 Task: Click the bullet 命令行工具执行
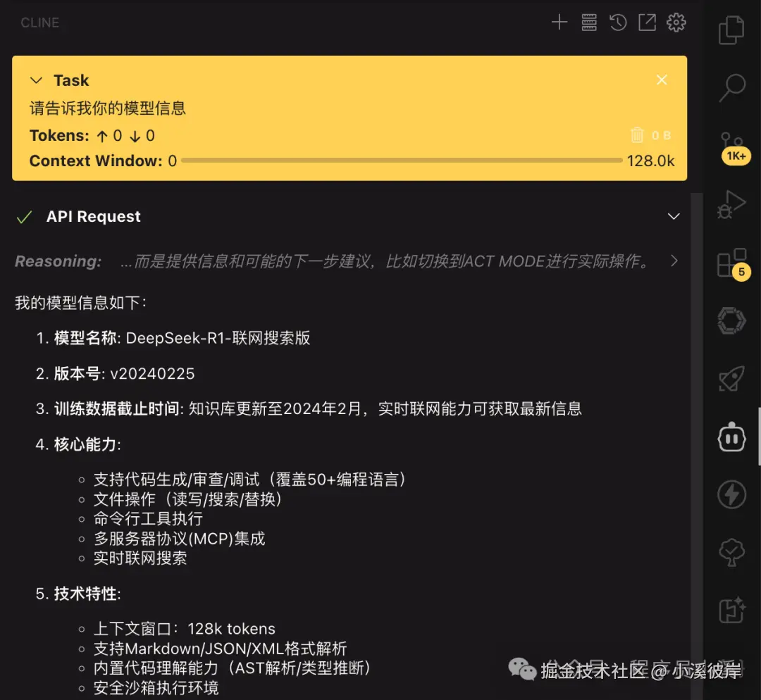click(148, 518)
